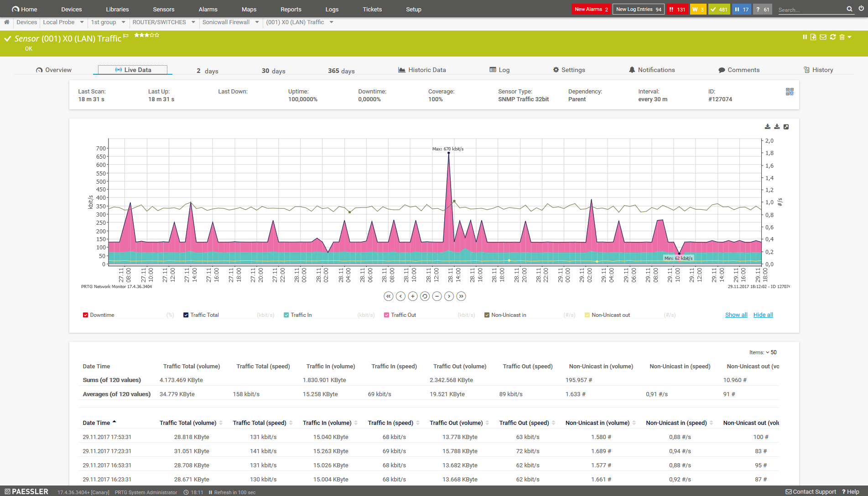Open the Setup menu
Image resolution: width=868 pixels, height=496 pixels.
[413, 9]
